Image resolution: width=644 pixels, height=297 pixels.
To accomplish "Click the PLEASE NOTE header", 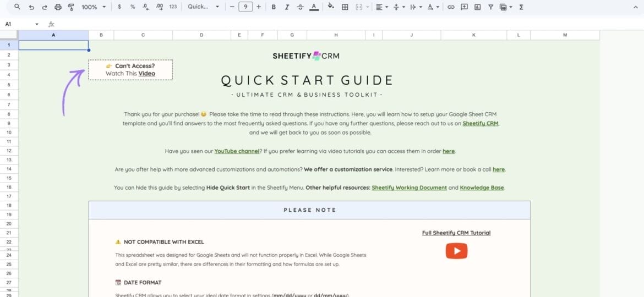I will [x=310, y=210].
